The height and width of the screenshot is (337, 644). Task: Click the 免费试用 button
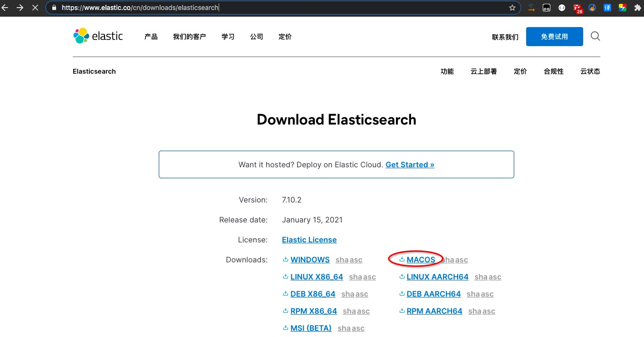click(x=555, y=37)
